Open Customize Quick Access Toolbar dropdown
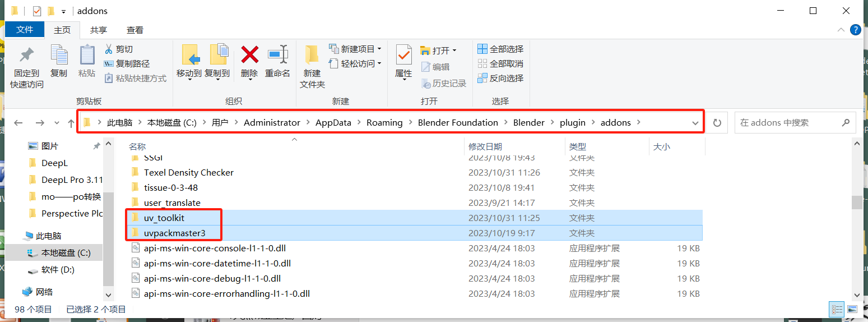Image resolution: width=868 pixels, height=322 pixels. [64, 11]
